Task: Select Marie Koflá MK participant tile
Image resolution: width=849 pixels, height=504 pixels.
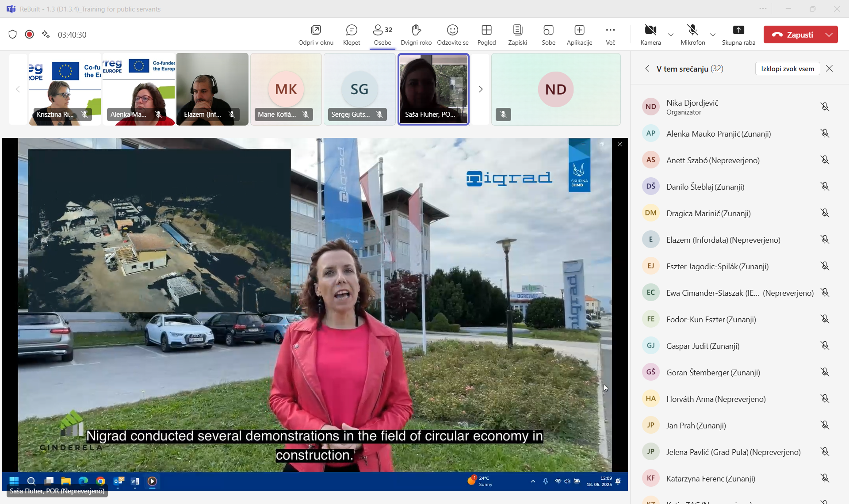Action: tap(286, 89)
